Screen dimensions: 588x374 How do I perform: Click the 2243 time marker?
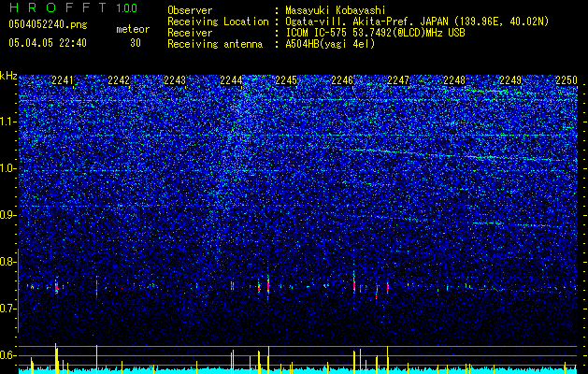point(175,79)
